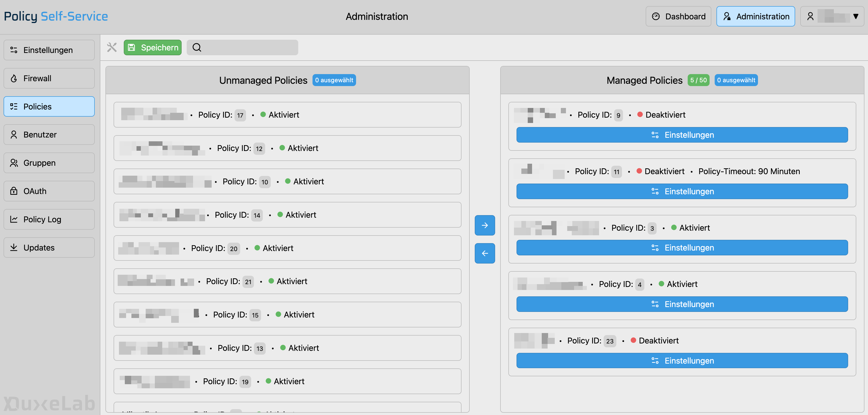868x415 pixels.
Task: Click the magnifier search icon
Action: point(197,48)
